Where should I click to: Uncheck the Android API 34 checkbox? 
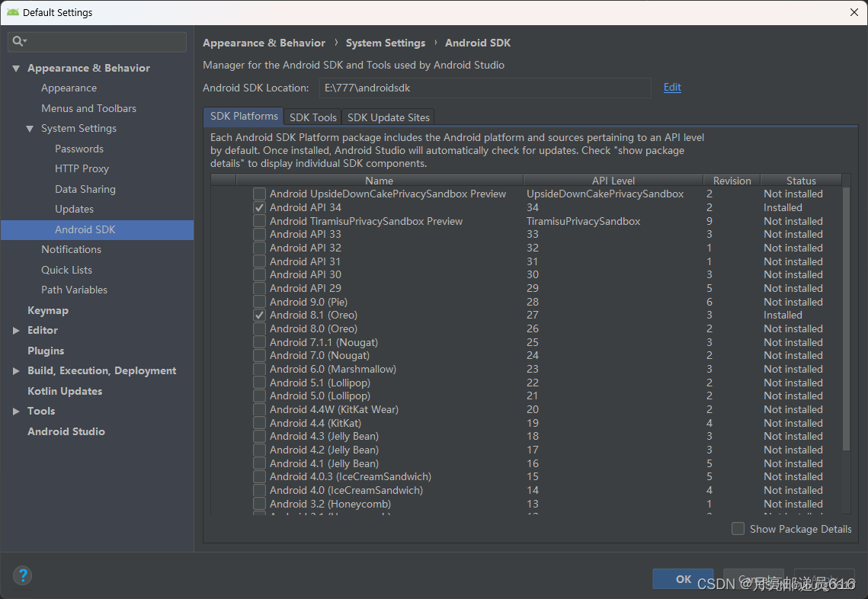tap(259, 207)
